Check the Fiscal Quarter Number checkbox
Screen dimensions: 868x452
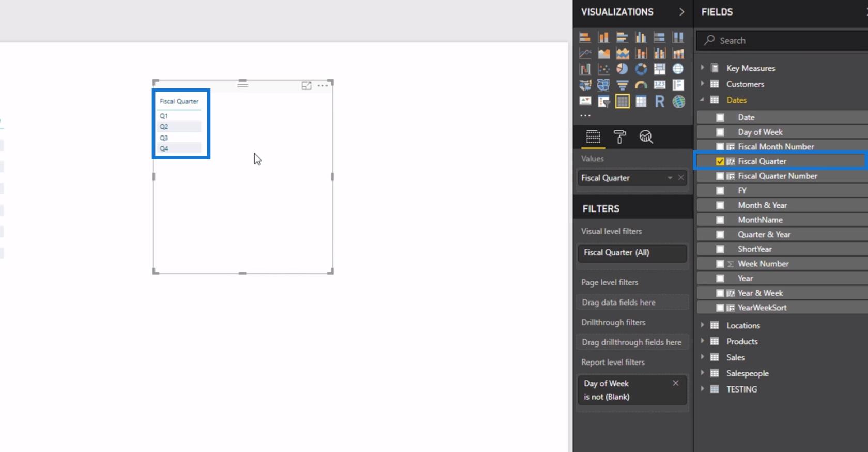[x=720, y=176]
